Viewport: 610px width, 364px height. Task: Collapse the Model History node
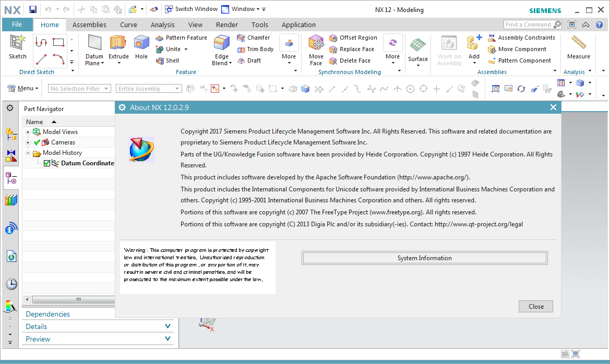(x=28, y=153)
